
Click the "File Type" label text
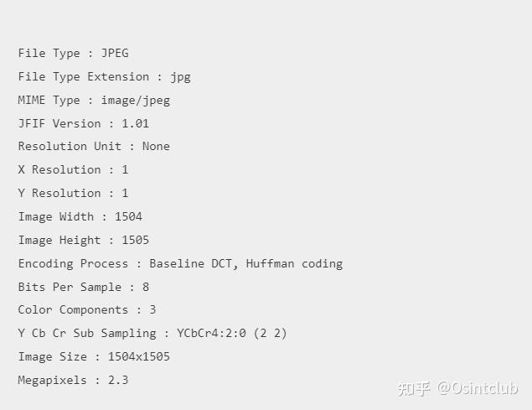pyautogui.click(x=49, y=53)
